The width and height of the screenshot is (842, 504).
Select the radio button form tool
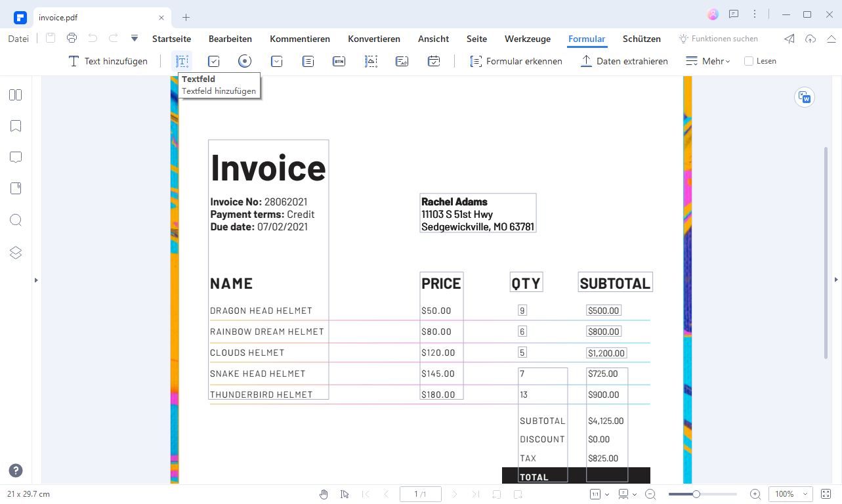[245, 61]
